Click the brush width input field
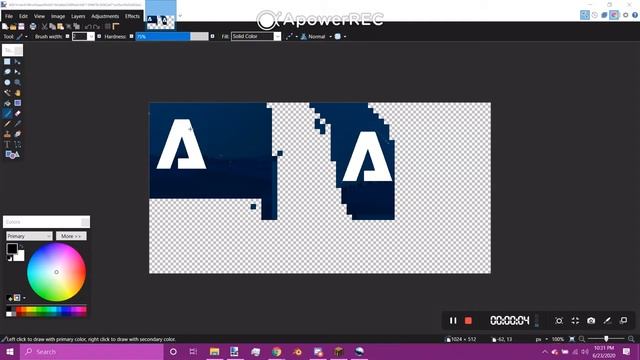The width and height of the screenshot is (640, 360). point(80,37)
